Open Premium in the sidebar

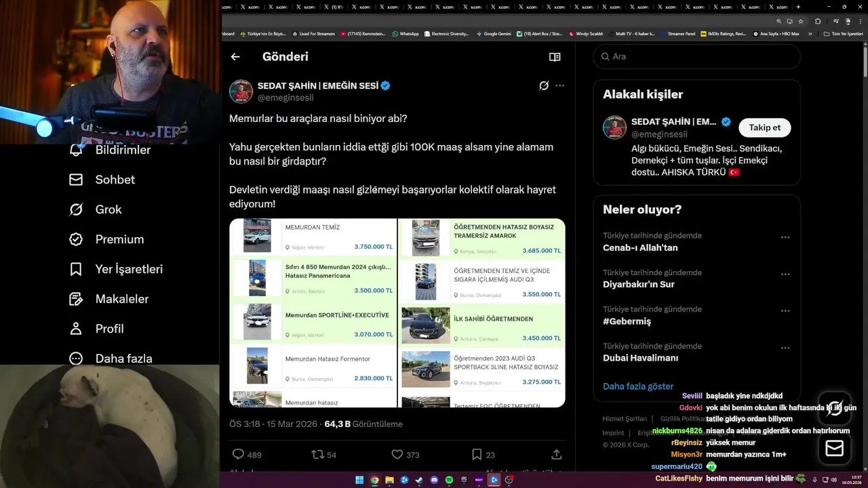106,239
